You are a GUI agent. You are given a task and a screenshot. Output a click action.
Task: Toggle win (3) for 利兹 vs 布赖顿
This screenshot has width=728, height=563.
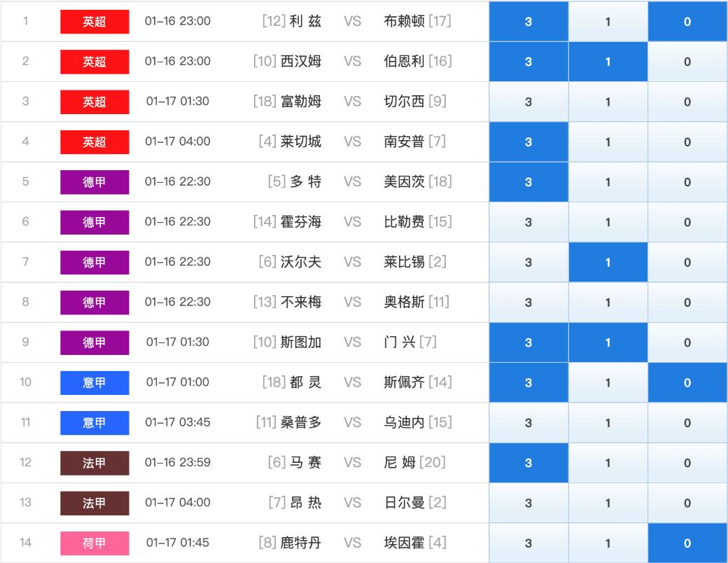click(528, 22)
